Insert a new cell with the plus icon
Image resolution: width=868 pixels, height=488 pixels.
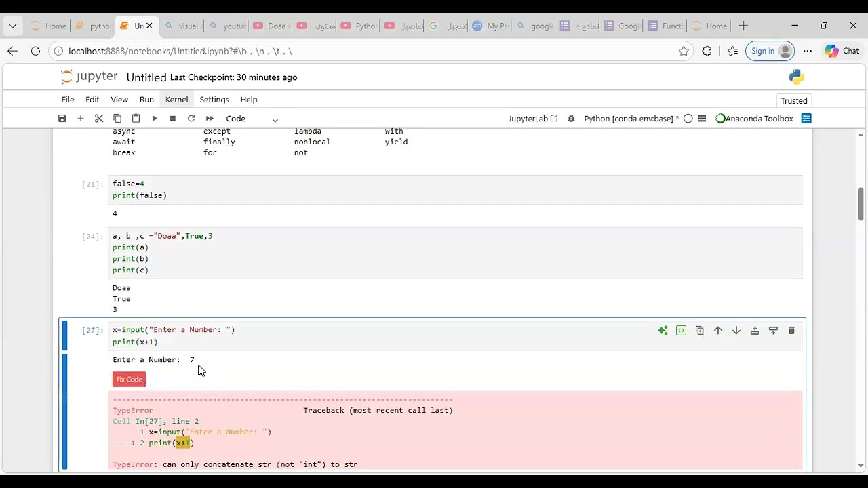click(81, 119)
